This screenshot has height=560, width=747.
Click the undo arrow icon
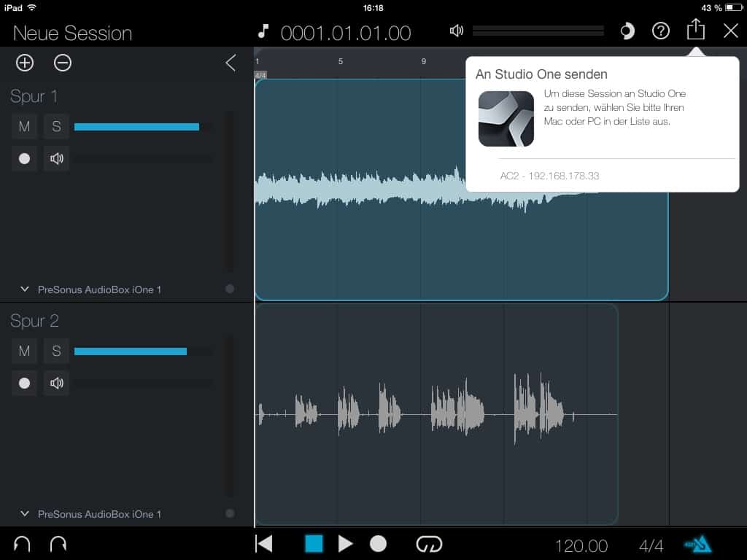[x=22, y=544]
